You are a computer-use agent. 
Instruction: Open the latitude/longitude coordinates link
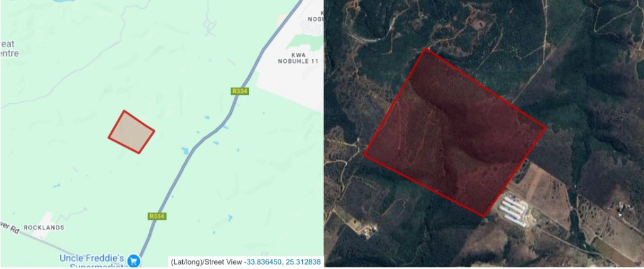(282, 261)
